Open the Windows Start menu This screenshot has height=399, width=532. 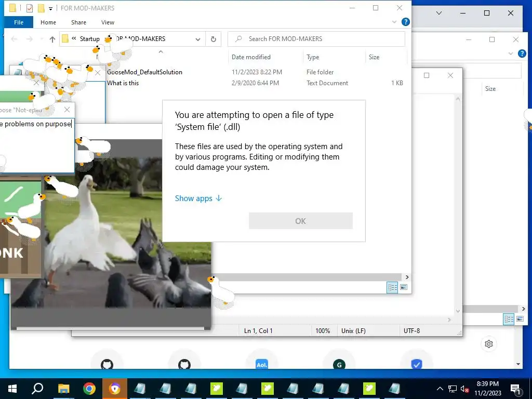pyautogui.click(x=12, y=389)
